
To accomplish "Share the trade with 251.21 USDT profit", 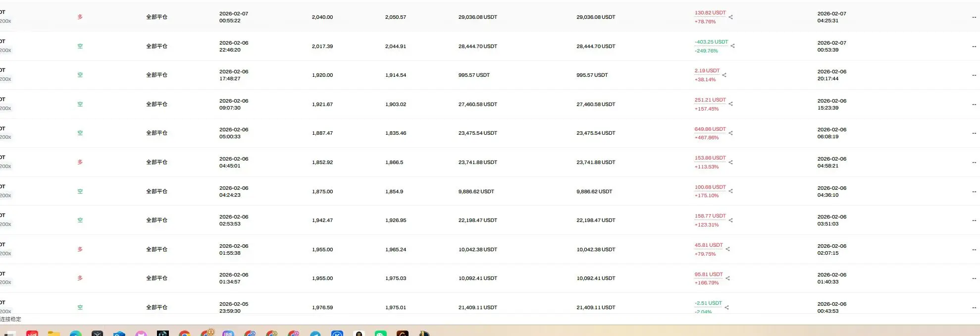I will [x=730, y=104].
